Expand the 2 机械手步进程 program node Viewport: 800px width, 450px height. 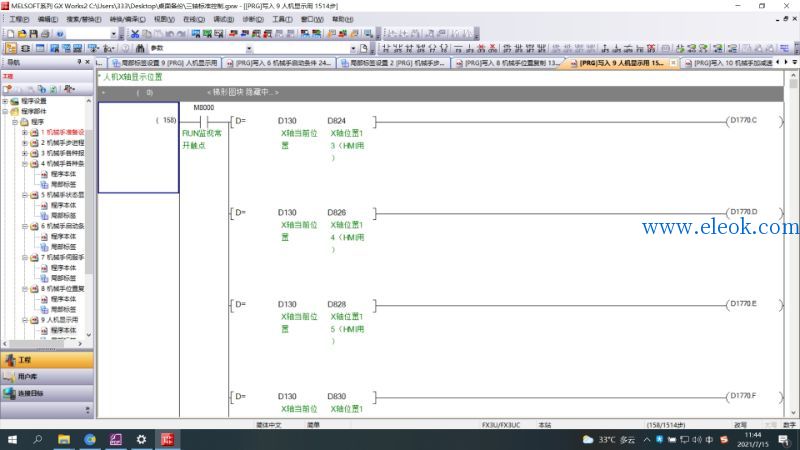click(24, 143)
